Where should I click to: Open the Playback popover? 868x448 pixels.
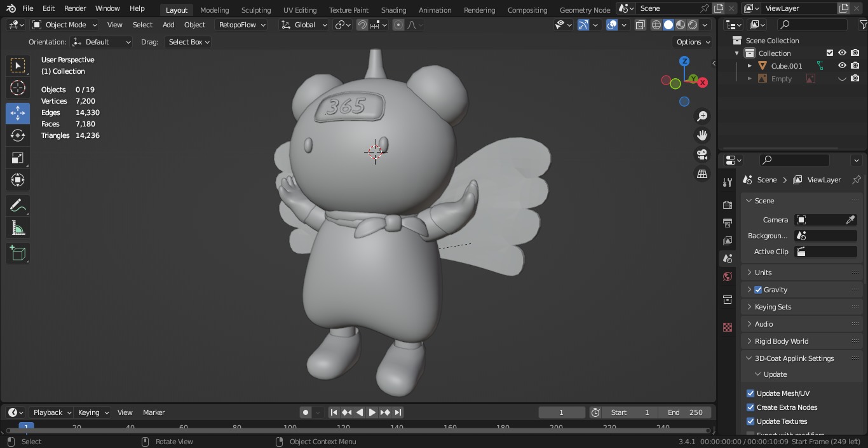pyautogui.click(x=51, y=412)
